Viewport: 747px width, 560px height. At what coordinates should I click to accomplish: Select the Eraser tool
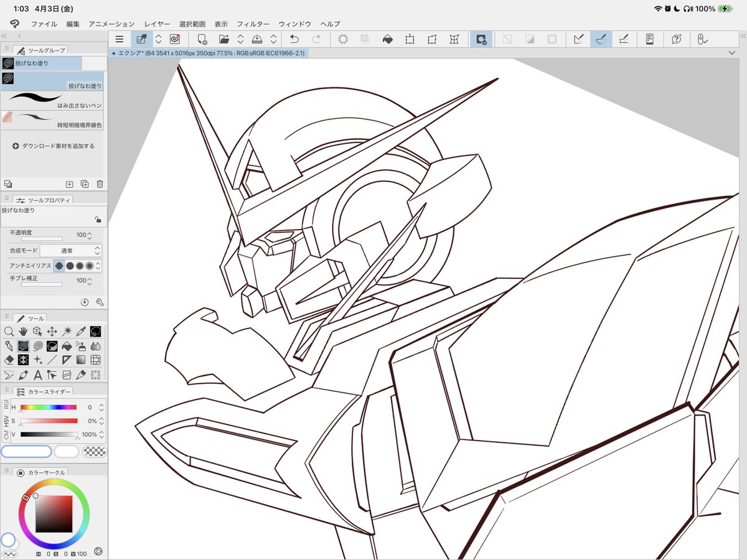[9, 360]
